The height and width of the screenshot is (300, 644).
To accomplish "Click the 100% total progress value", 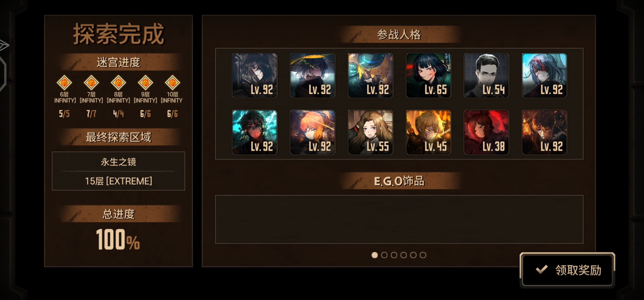I will [118, 239].
